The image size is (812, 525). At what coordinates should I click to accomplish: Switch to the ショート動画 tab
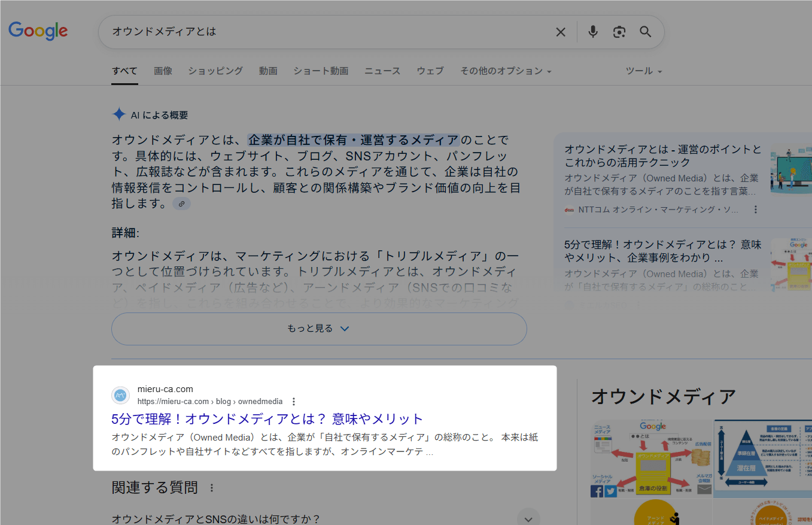(x=321, y=71)
